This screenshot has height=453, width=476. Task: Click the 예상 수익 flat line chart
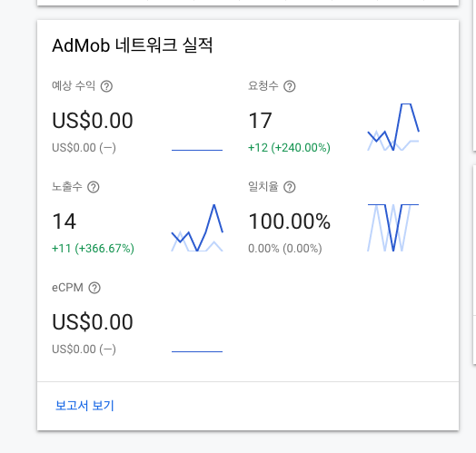pyautogui.click(x=197, y=150)
